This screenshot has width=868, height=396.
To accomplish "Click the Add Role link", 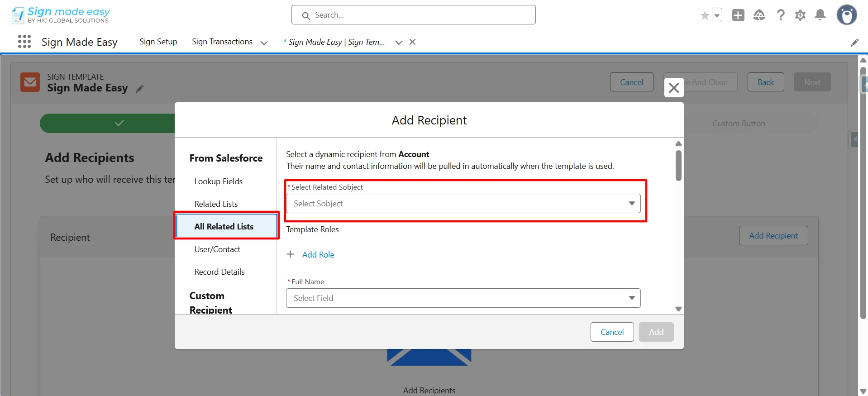I will 318,255.
